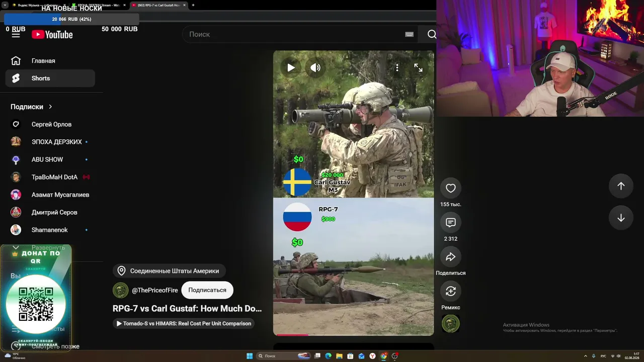Image resolution: width=644 pixels, height=362 pixels.
Task: Open the sound source thumbnail under Ремикс
Action: [x=450, y=324]
